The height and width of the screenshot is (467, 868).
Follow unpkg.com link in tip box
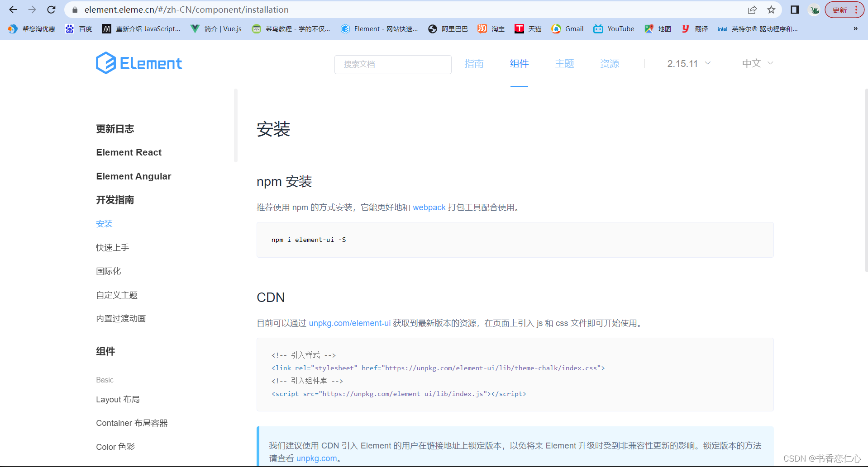316,458
